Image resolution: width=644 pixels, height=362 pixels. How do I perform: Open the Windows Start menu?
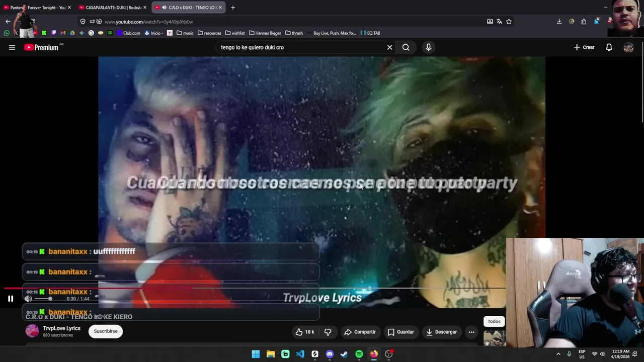pyautogui.click(x=256, y=354)
